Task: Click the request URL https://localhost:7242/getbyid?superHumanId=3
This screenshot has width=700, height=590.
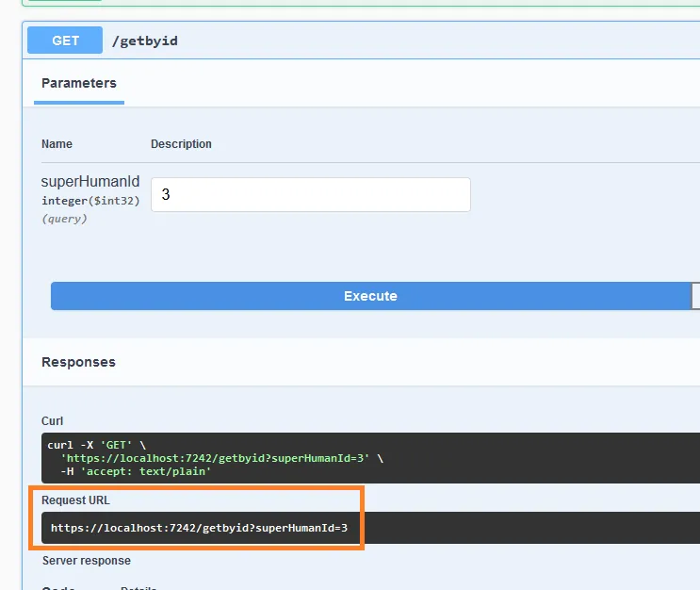Action: [x=199, y=528]
